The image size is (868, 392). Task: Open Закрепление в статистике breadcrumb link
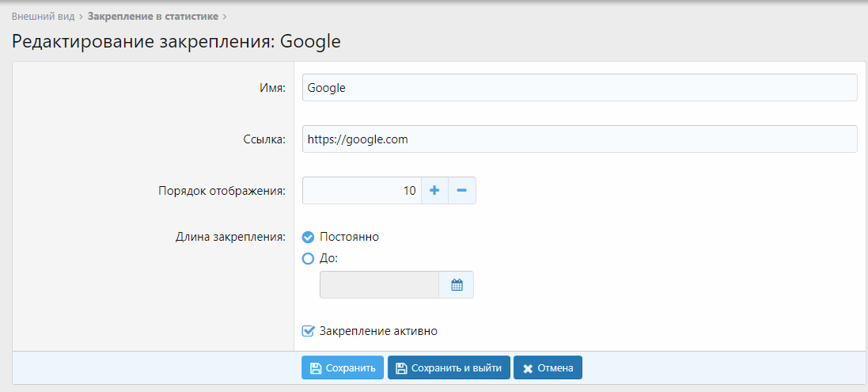point(153,16)
